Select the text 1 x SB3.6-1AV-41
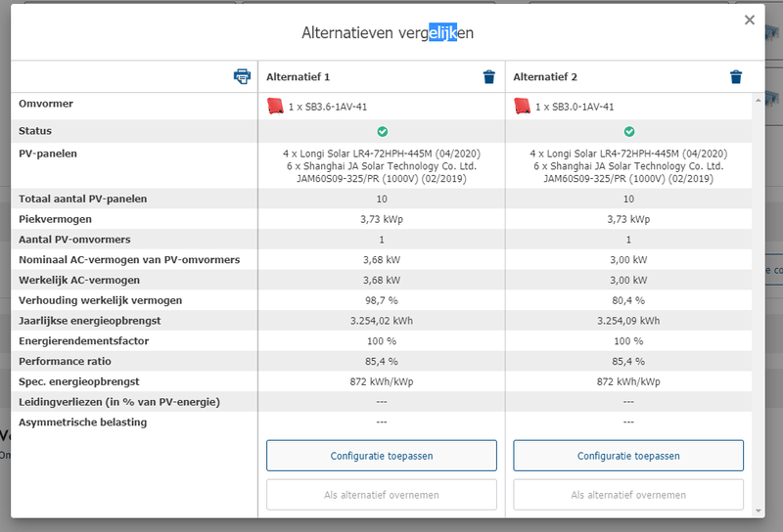Screen dimensions: 783x532 pyautogui.click(x=328, y=107)
